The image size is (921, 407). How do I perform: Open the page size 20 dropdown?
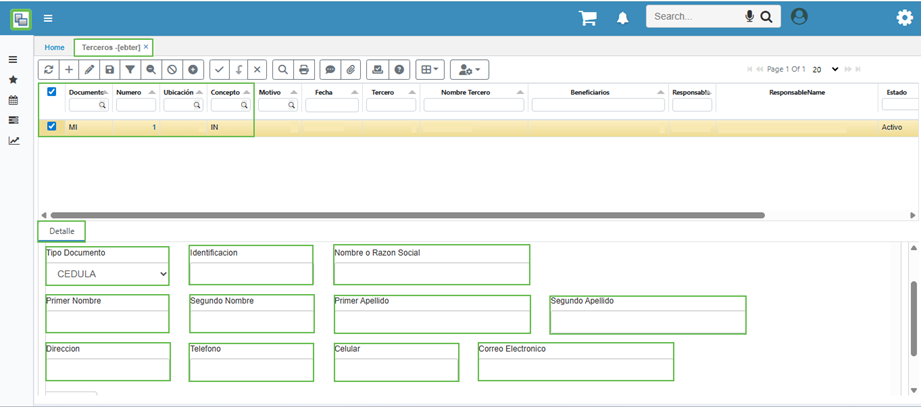[822, 70]
